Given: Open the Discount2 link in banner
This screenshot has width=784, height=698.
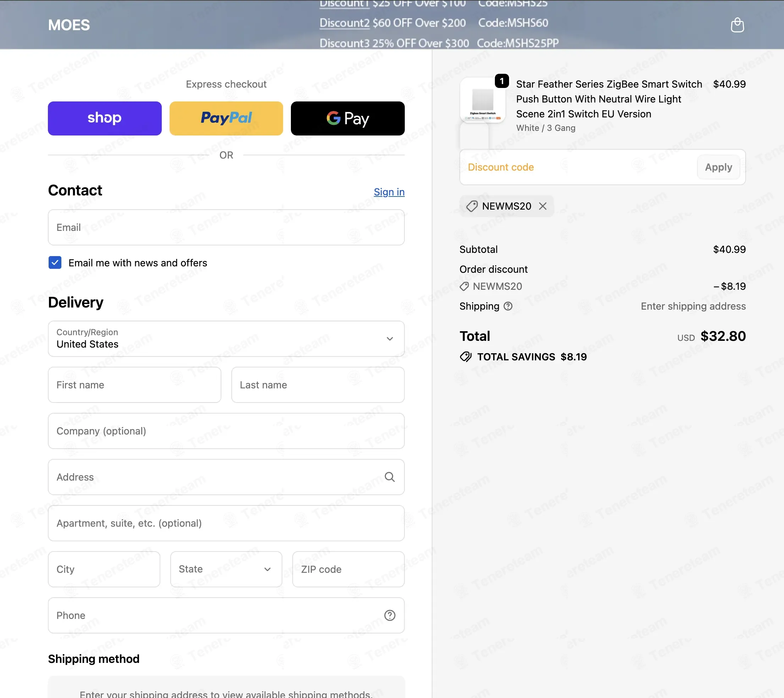Looking at the screenshot, I should (344, 23).
